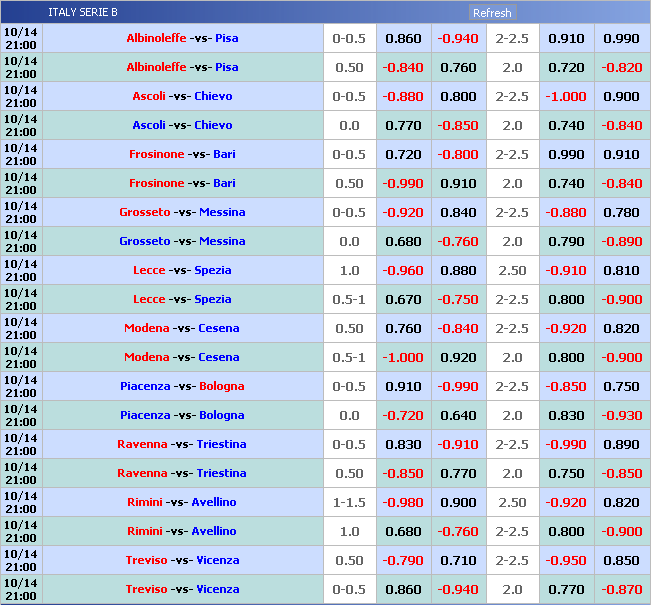The image size is (651, 605).
Task: Choose -1.000 odds for Modena vs Cesena
Action: [403, 357]
